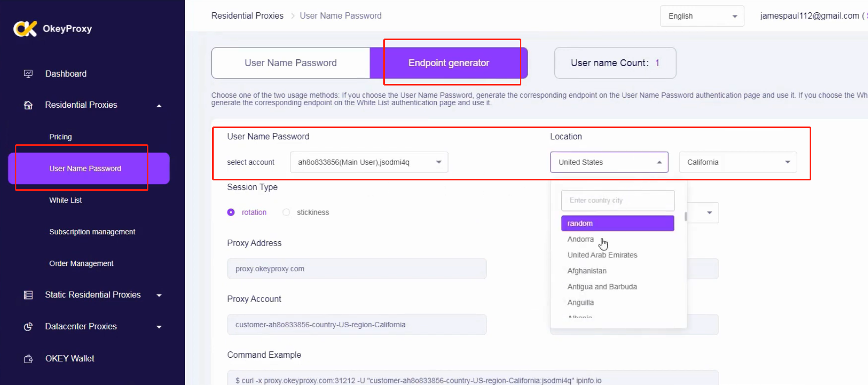Click the Residential Proxies house icon
Screen dimensions: 868x385
(x=28, y=105)
